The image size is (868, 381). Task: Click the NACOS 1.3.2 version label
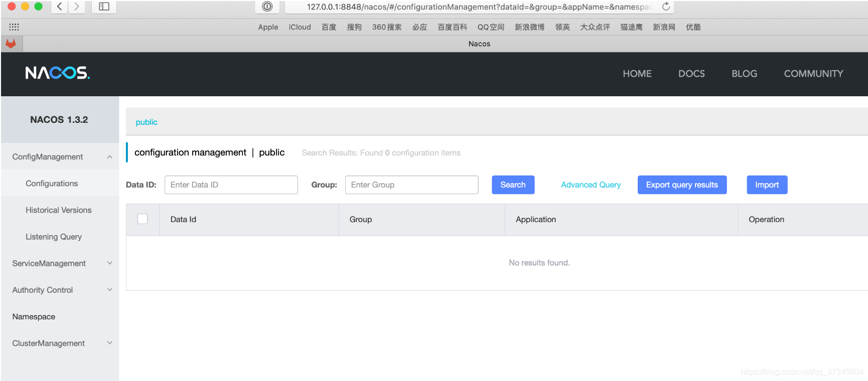pos(59,119)
